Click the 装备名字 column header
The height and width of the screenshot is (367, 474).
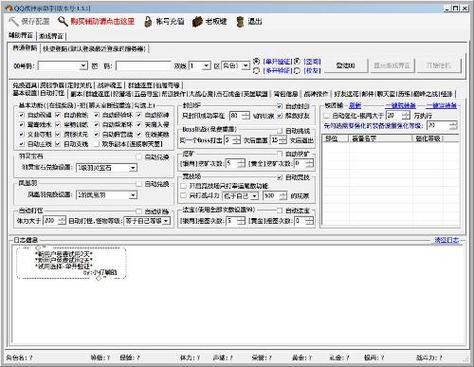point(381,139)
